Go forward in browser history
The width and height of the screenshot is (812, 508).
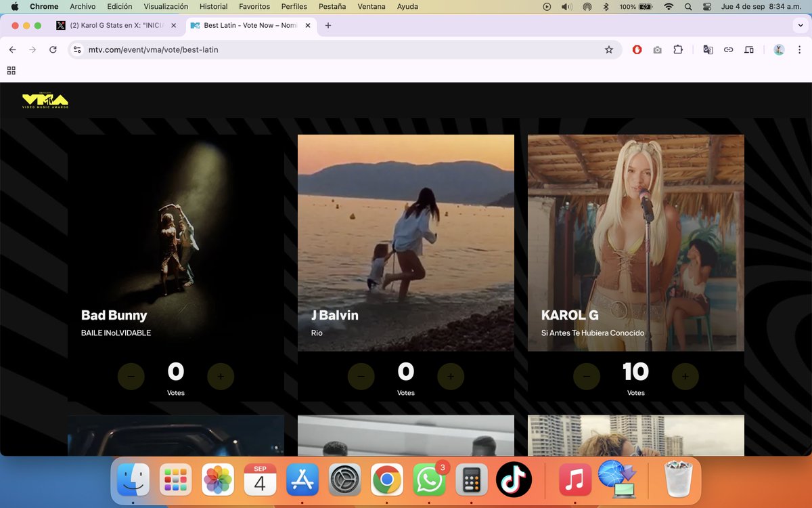[x=32, y=49]
